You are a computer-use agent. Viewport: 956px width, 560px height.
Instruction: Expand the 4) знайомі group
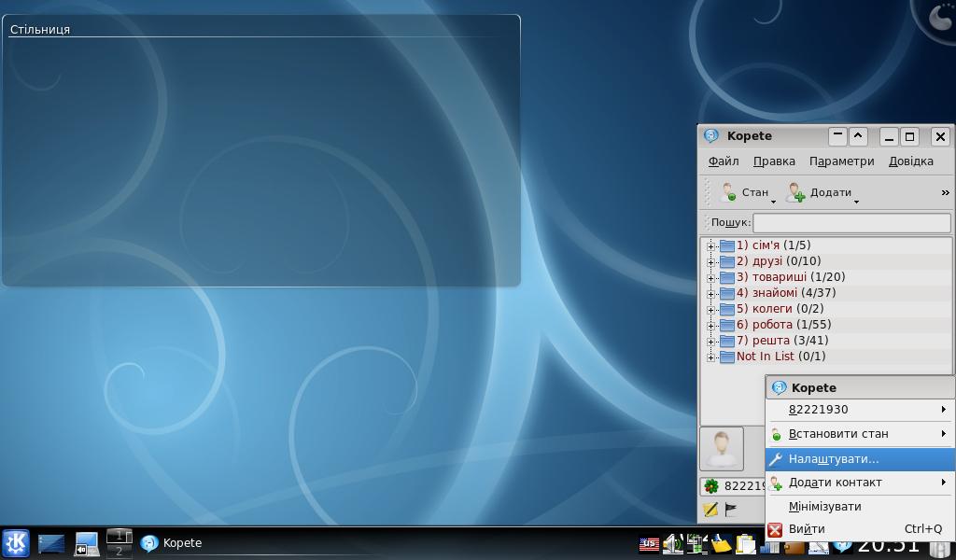pos(710,294)
